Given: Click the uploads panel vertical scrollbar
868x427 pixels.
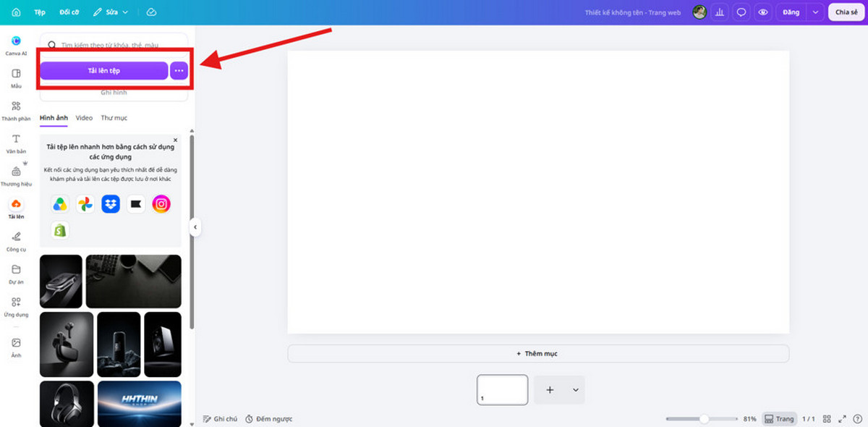Looking at the screenshot, I should pyautogui.click(x=192, y=232).
